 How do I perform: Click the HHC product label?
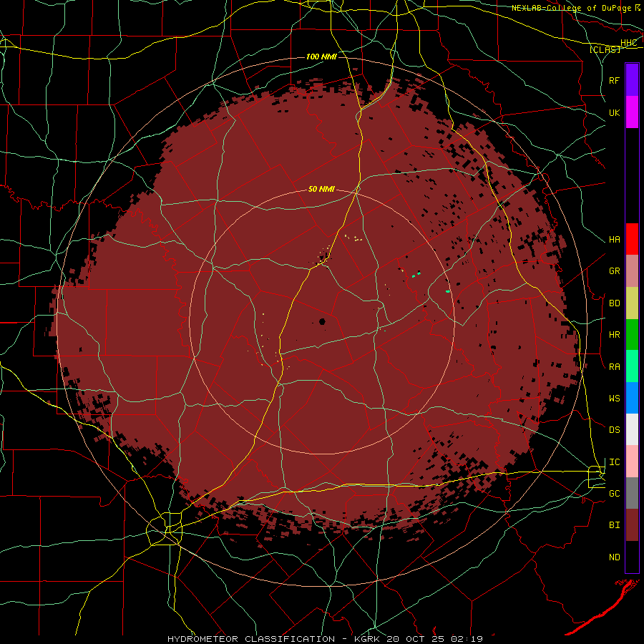[x=628, y=43]
